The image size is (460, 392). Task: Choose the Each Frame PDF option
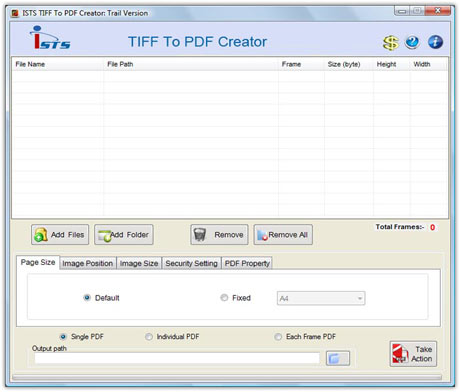[278, 337]
